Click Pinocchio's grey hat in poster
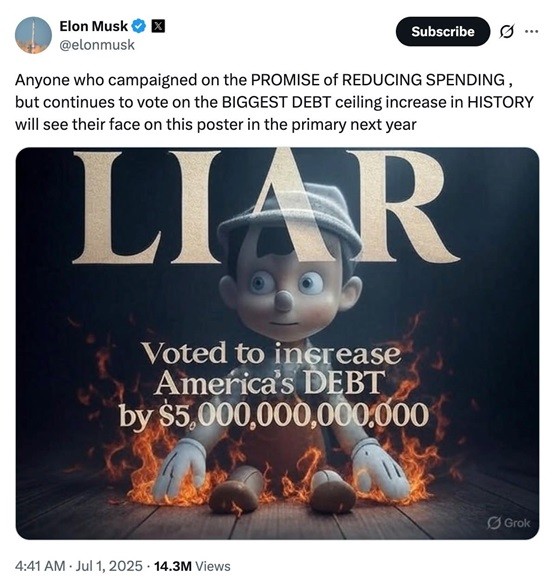Screen dimensions: 555x588 tap(289, 218)
